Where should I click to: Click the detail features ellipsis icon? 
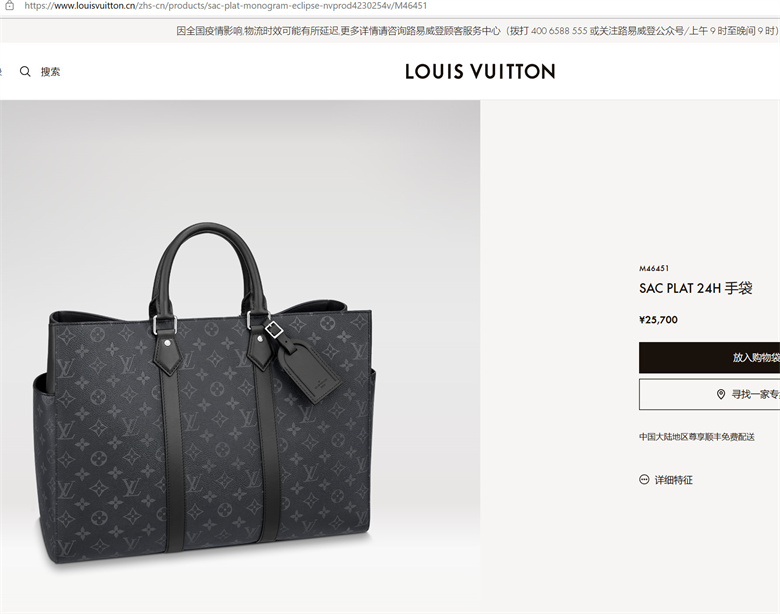pos(644,480)
